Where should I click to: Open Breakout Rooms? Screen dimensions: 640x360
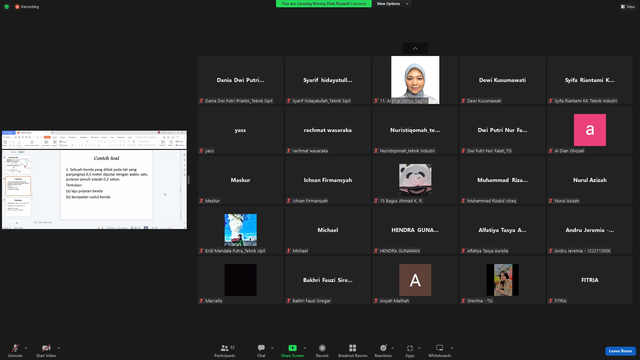click(x=353, y=350)
